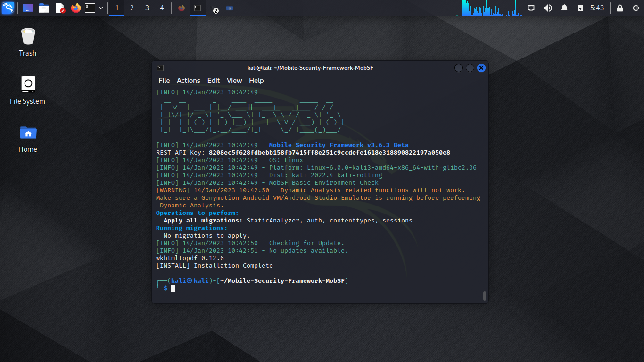Lock the screen with padlock icon

click(x=620, y=8)
